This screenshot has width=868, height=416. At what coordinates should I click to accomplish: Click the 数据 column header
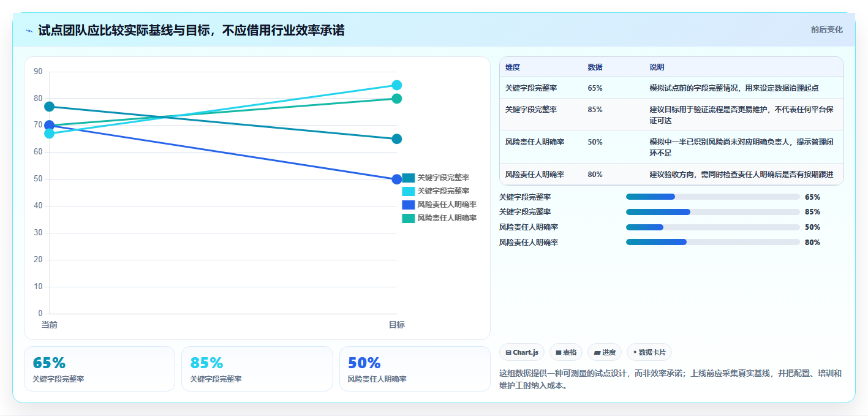[595, 67]
